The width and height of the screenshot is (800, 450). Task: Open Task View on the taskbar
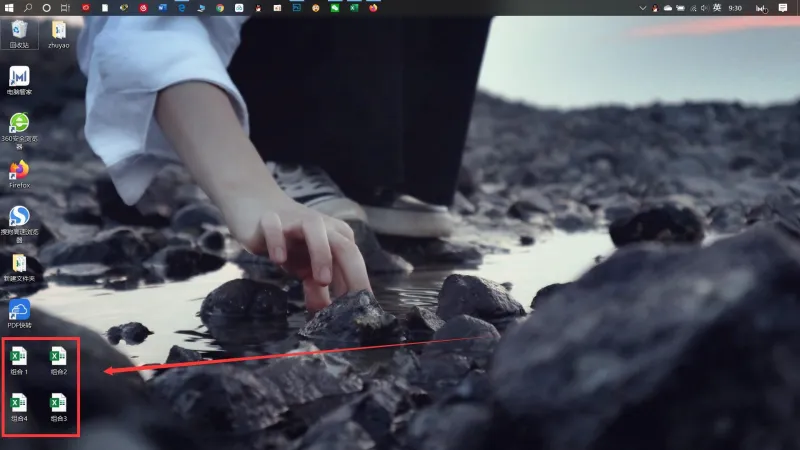click(65, 8)
